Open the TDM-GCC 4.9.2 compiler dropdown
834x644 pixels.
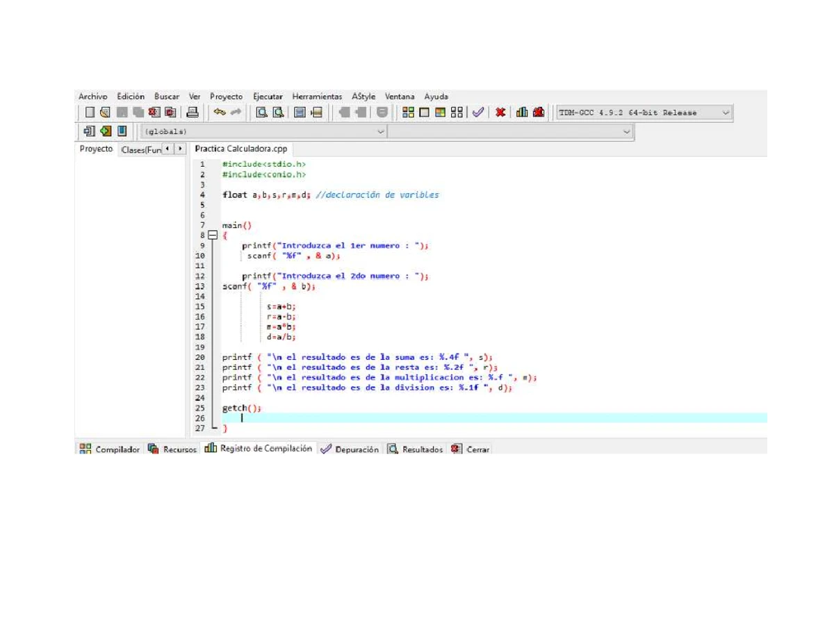click(644, 113)
